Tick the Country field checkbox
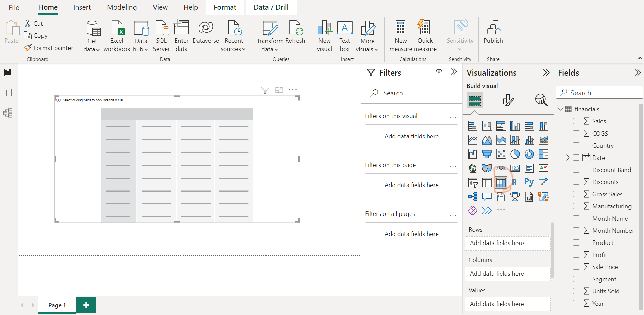The height and width of the screenshot is (315, 644). 576,145
